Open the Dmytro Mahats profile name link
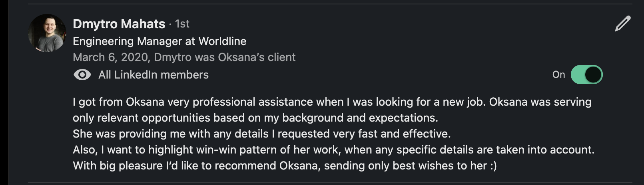Image resolution: width=644 pixels, height=185 pixels. tap(119, 24)
